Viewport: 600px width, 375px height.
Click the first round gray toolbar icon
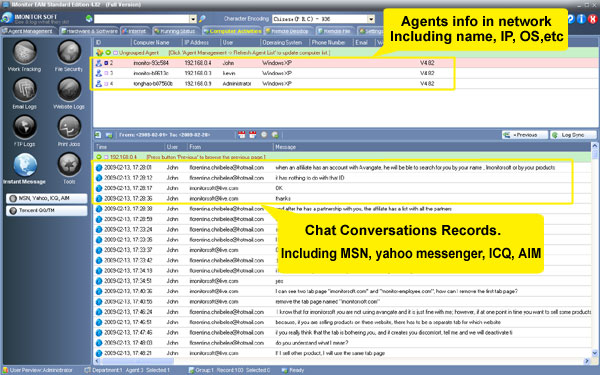coord(264,135)
